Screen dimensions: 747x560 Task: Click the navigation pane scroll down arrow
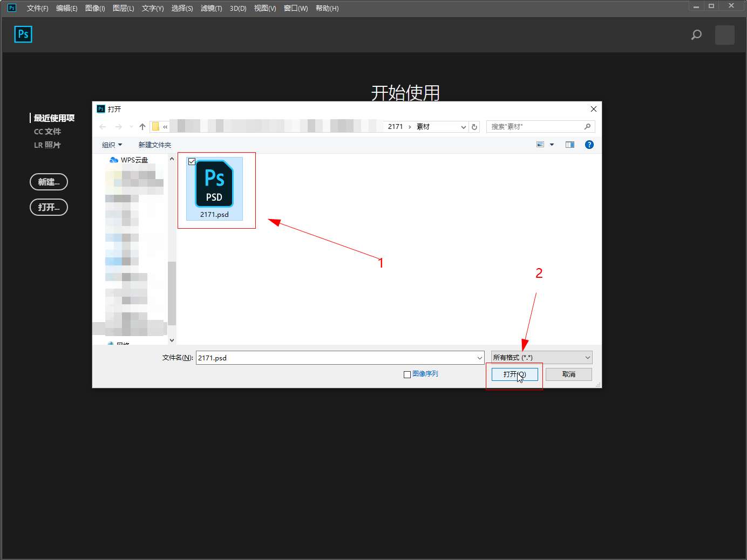(x=172, y=340)
